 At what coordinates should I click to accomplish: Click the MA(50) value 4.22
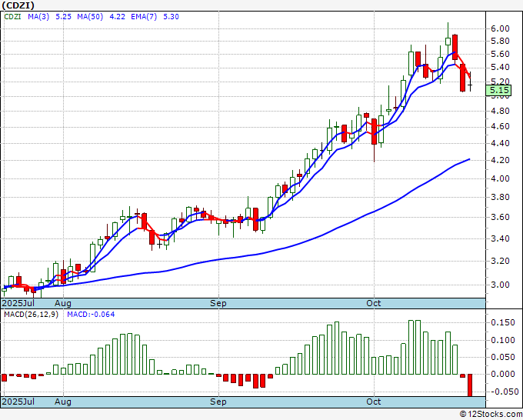tap(118, 16)
